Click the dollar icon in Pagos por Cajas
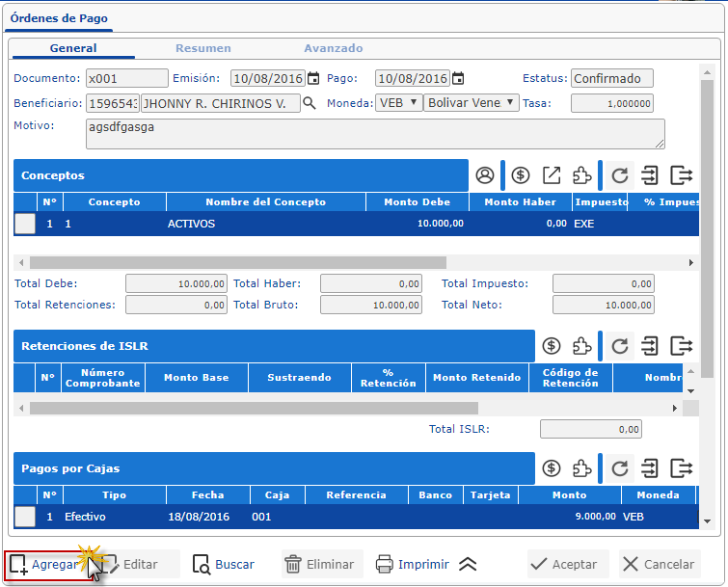Screen dimensions: 728x587 pyautogui.click(x=552, y=468)
